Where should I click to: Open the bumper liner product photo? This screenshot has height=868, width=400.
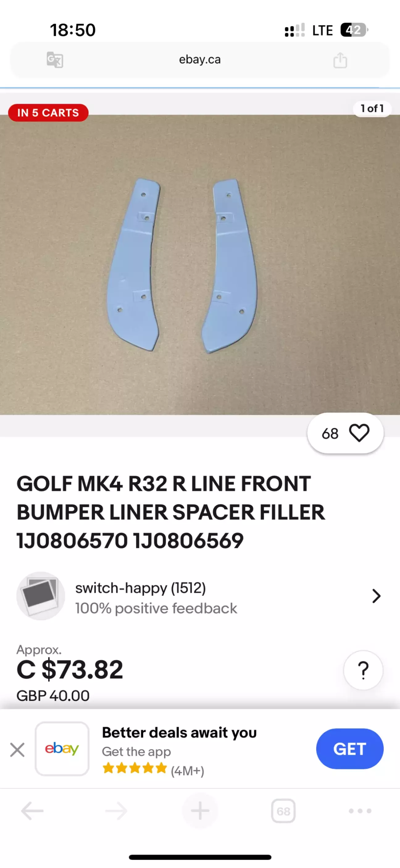click(x=200, y=265)
